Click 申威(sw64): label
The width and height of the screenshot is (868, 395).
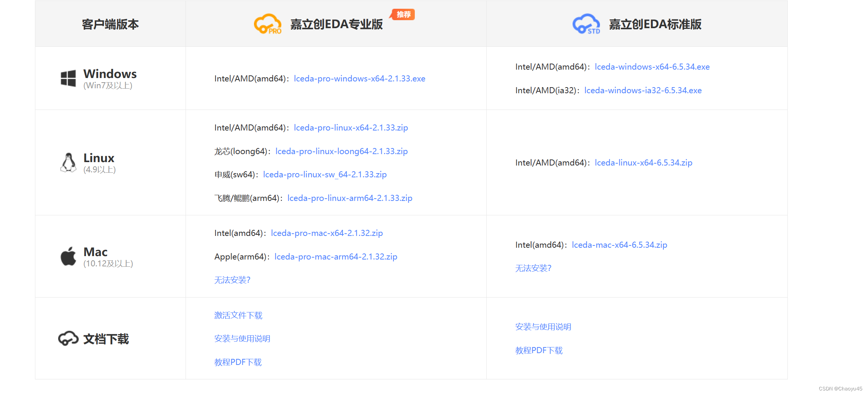tap(236, 174)
